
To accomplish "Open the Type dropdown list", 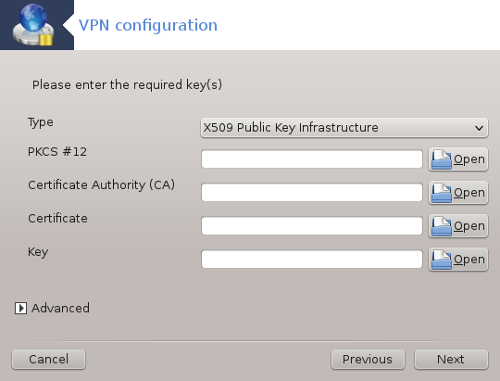I will pyautogui.click(x=344, y=128).
